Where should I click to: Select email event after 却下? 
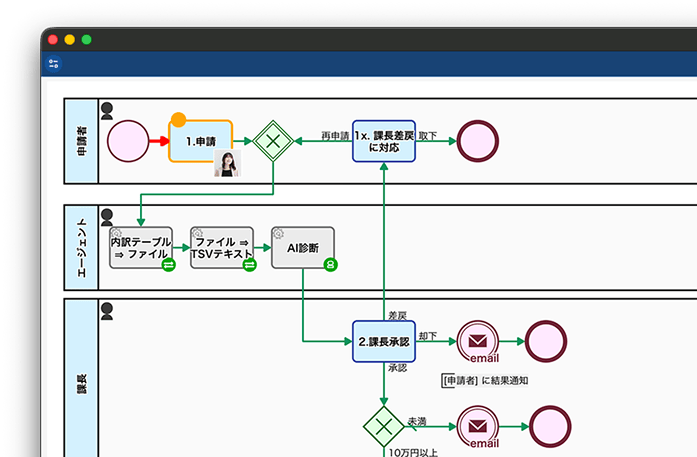[478, 341]
